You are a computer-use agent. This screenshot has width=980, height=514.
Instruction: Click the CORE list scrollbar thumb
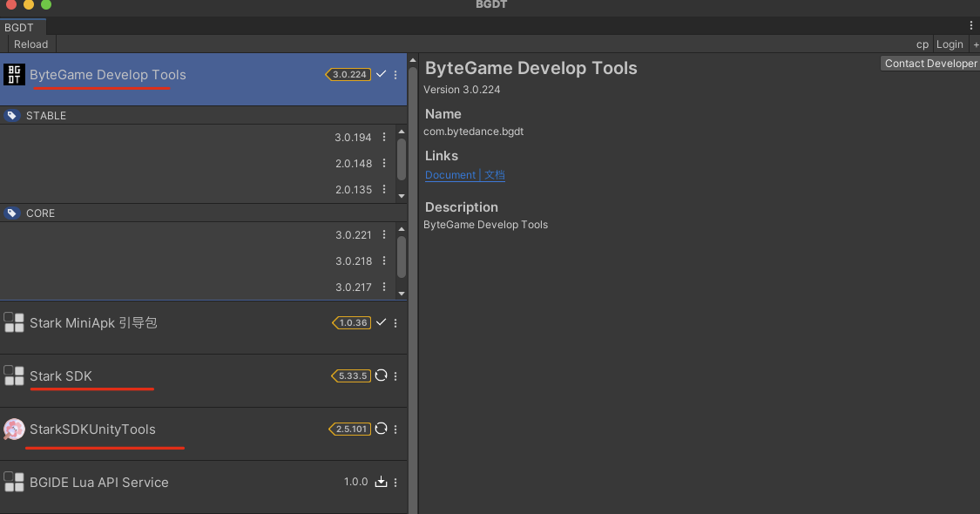pos(402,257)
